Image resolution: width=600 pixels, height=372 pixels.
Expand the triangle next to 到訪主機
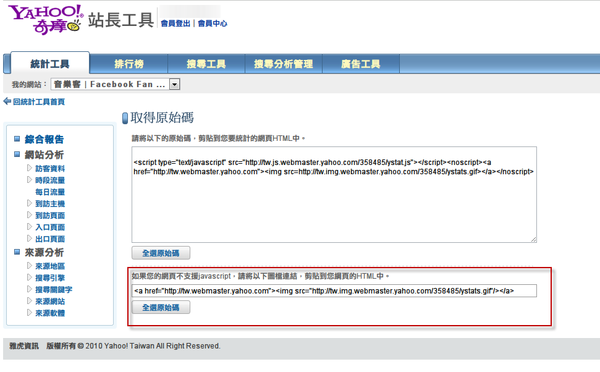click(29, 203)
